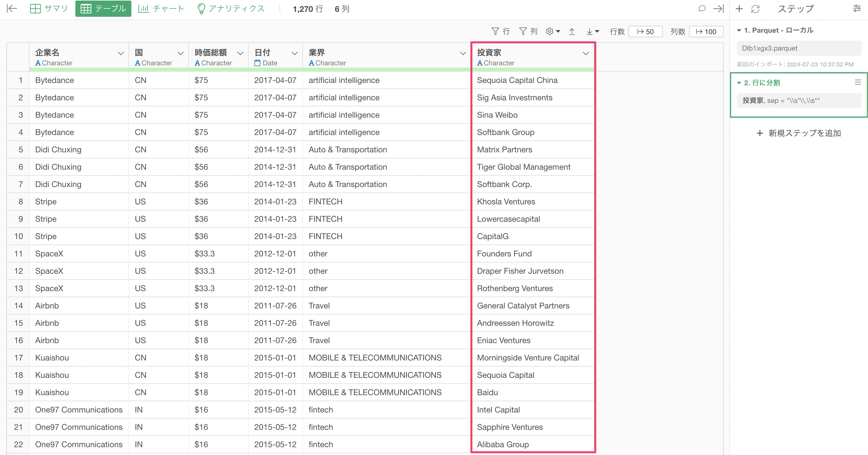Click the Andreessen Horowitz cell
Image resolution: width=868 pixels, height=455 pixels.
click(533, 323)
